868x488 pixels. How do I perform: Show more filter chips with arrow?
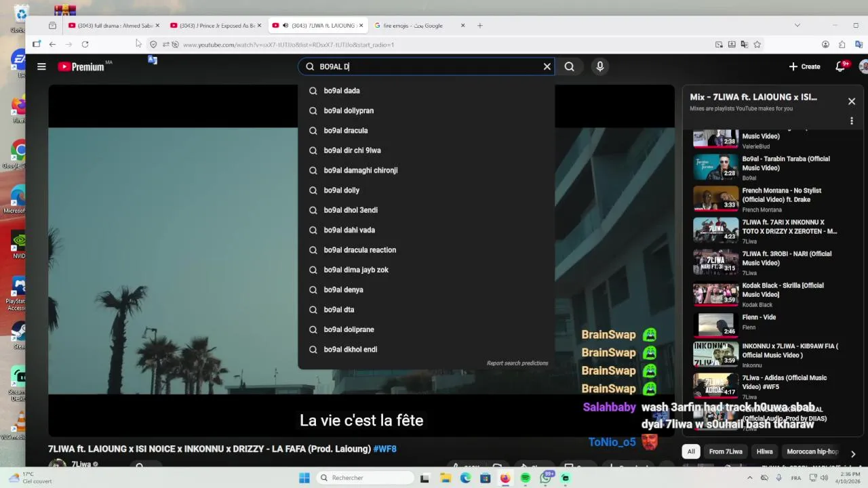click(852, 453)
